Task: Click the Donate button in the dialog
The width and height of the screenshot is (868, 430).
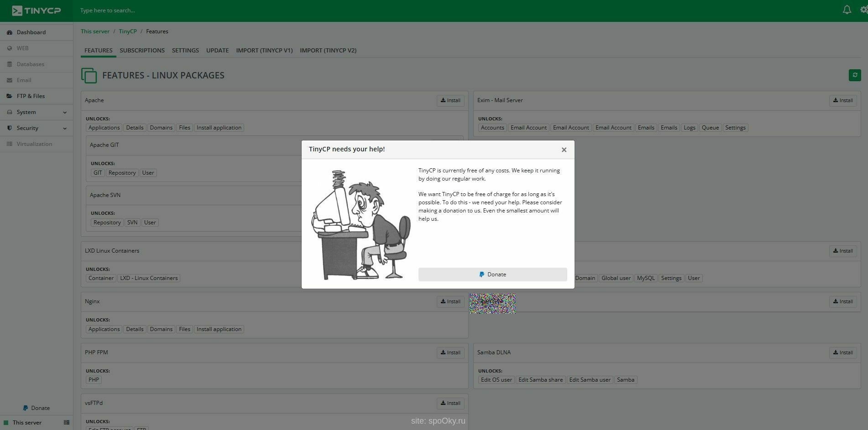Action: 492,275
